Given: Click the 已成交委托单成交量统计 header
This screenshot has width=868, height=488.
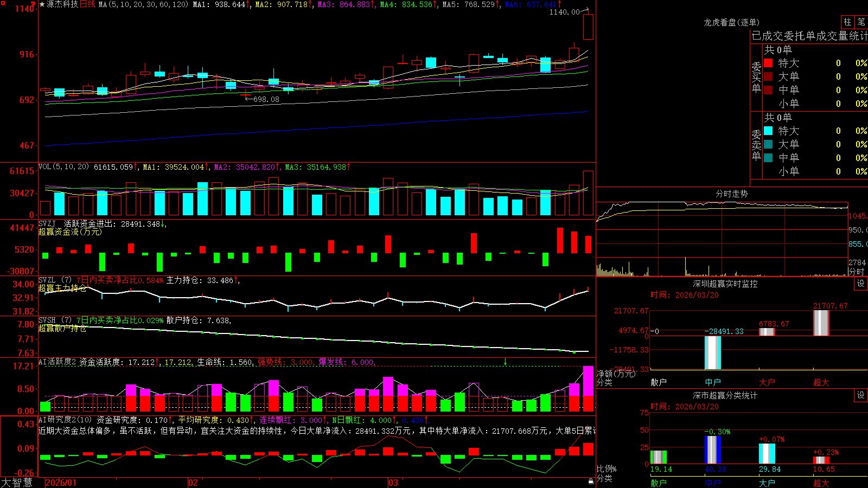Looking at the screenshot, I should (809, 36).
